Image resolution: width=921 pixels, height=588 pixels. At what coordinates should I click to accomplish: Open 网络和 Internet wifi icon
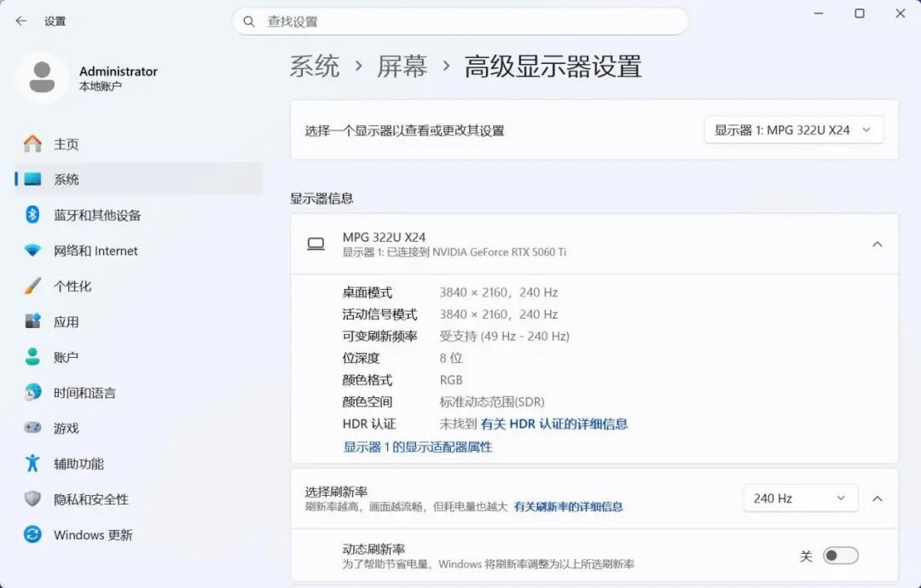coord(33,251)
